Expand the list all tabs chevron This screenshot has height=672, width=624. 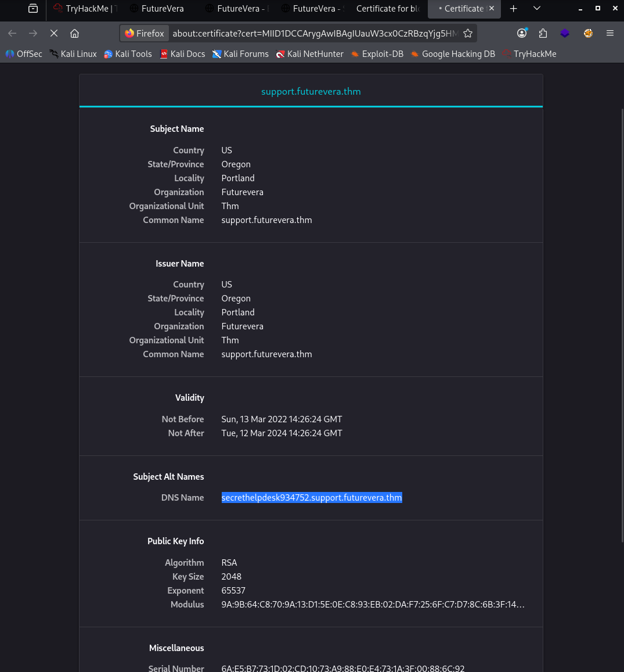537,8
